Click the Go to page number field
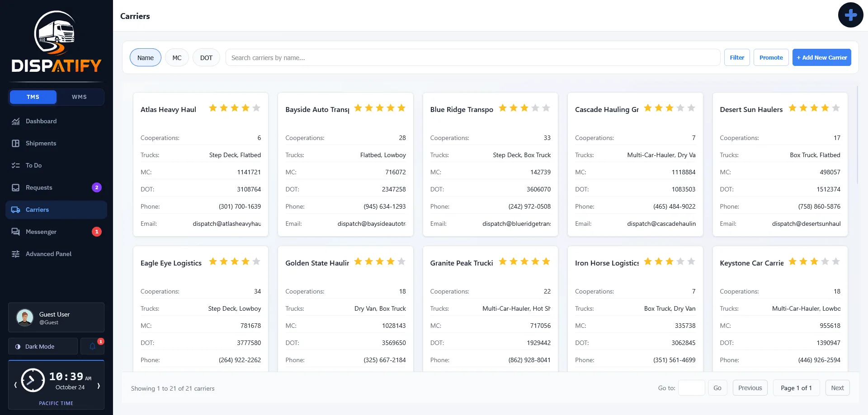Viewport: 868px width, 415px height. coord(692,388)
